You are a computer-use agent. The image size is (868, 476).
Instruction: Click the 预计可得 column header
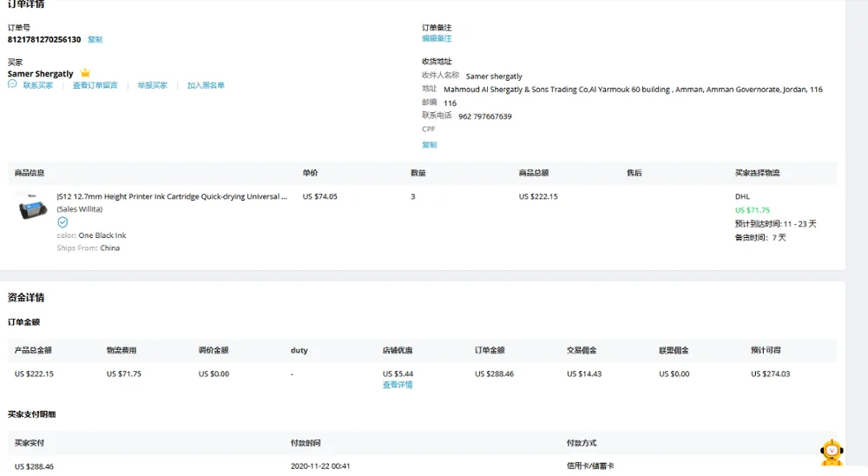[766, 350]
